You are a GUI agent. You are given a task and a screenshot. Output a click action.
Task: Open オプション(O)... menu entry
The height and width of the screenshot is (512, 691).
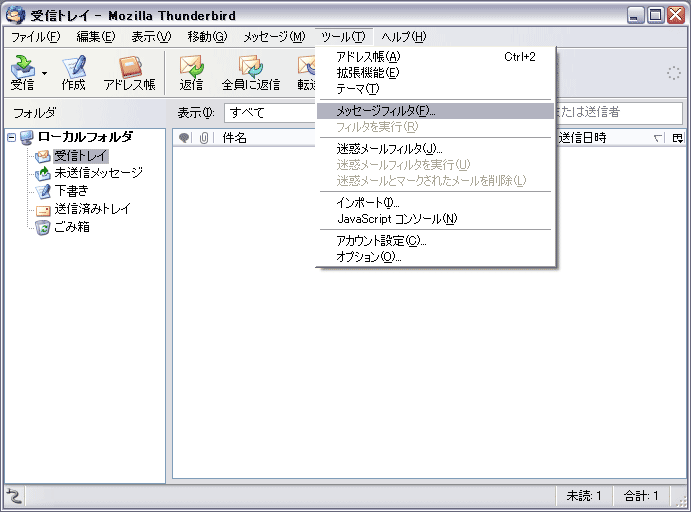click(435, 256)
